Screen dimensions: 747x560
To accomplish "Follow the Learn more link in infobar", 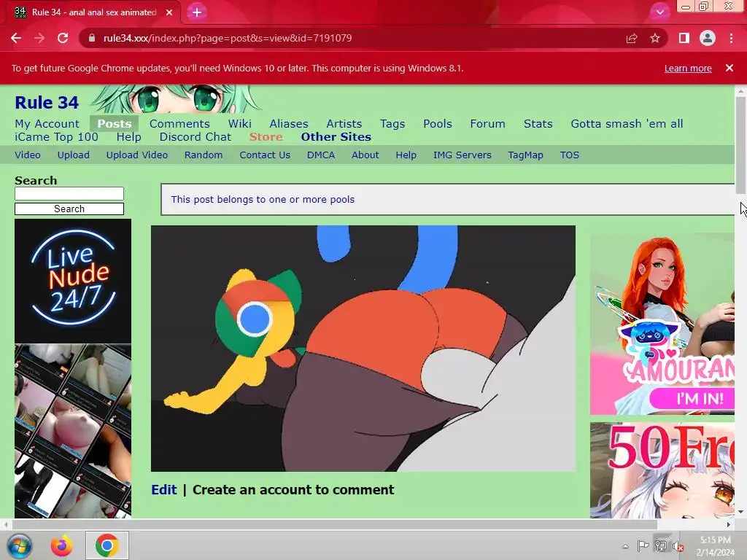I will click(688, 68).
